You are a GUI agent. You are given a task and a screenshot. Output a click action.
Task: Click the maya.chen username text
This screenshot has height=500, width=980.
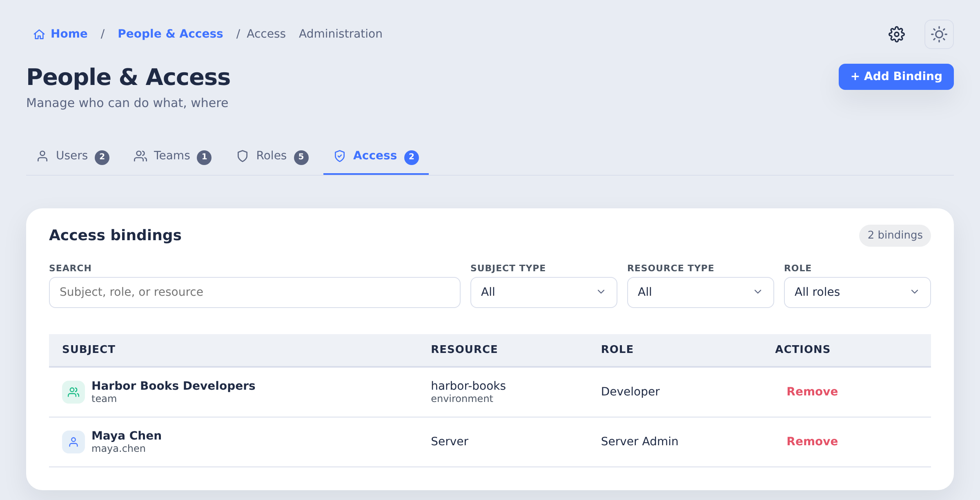(x=118, y=449)
